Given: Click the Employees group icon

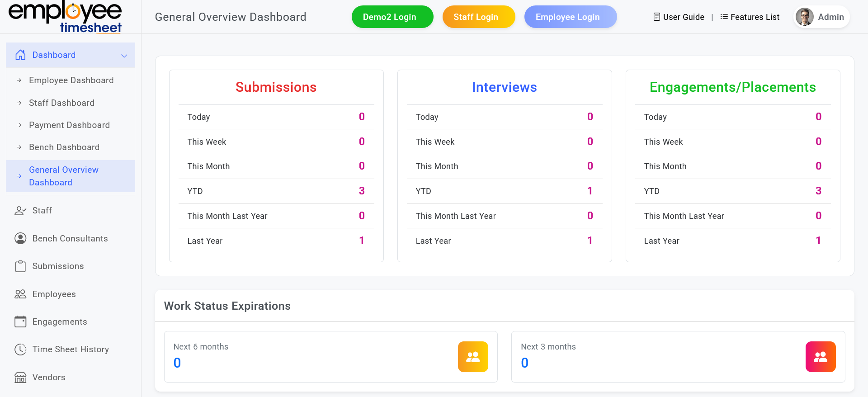Looking at the screenshot, I should pyautogui.click(x=20, y=294).
